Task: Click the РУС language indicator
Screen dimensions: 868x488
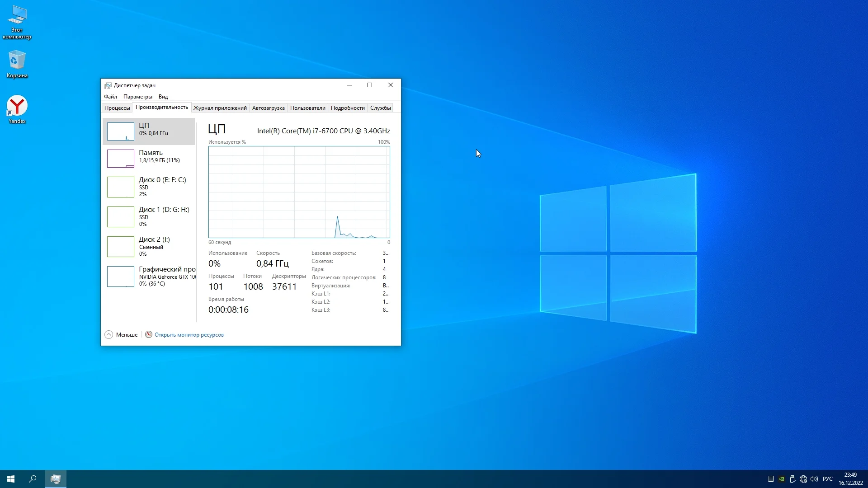Action: pos(827,479)
